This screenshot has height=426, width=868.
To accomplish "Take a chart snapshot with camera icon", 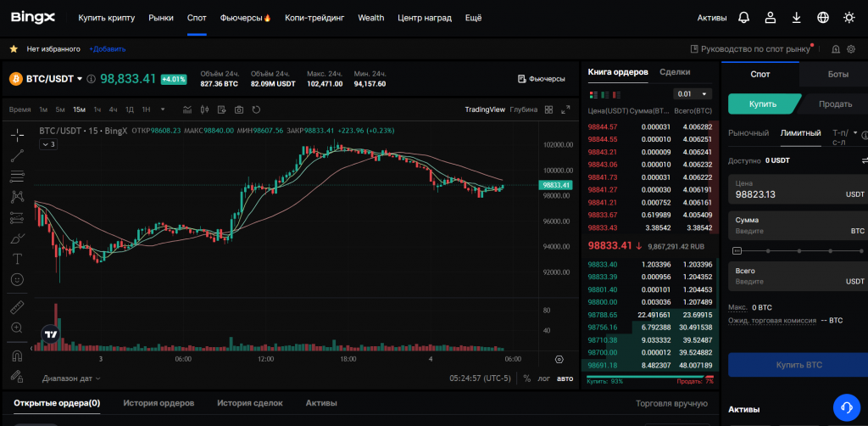I will (238, 109).
